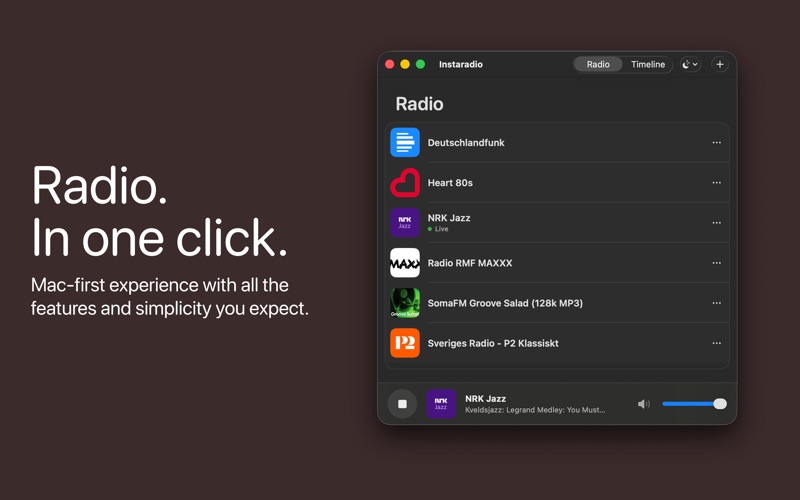Screen dimensions: 800x500
Task: Click the Instaradio window title
Action: (x=461, y=64)
